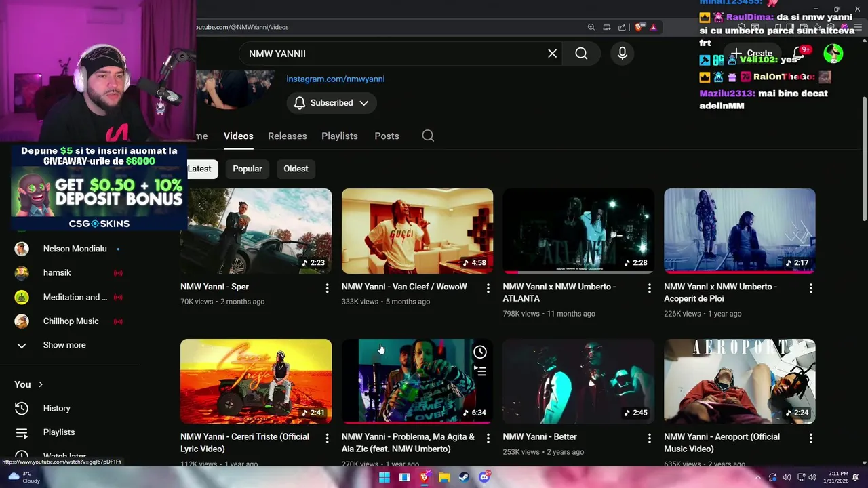Open Brave Shields lion icon
The image size is (868, 488).
click(x=639, y=27)
